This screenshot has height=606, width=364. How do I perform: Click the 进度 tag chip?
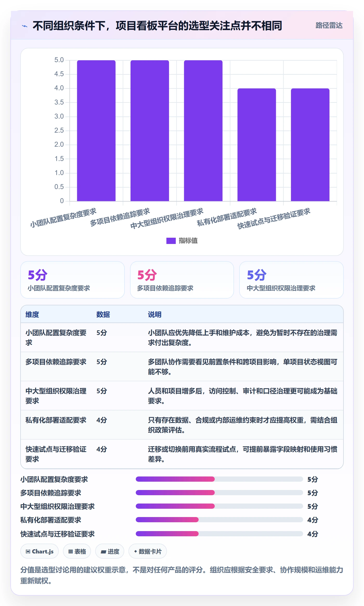(110, 551)
